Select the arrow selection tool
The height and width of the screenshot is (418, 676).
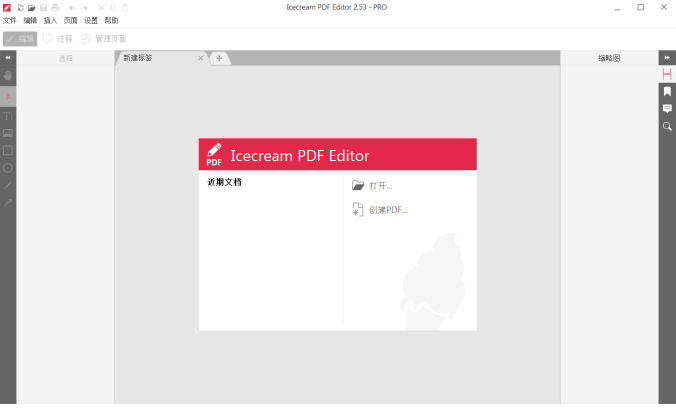8,97
